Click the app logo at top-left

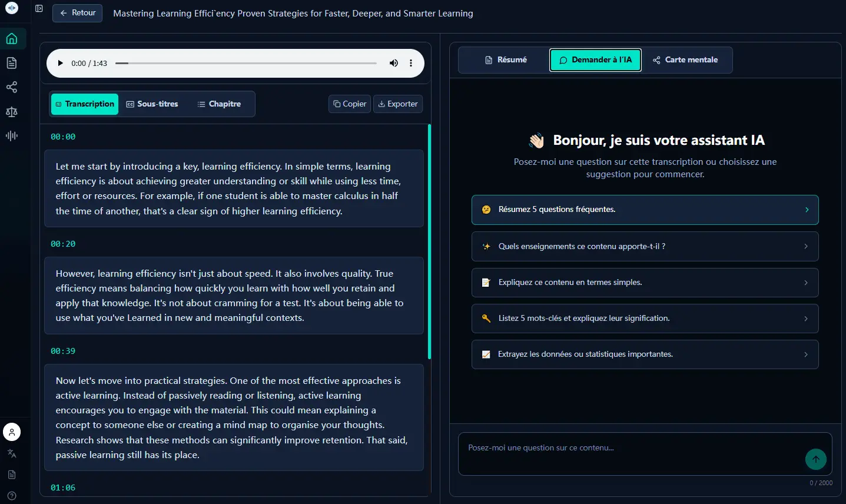click(x=12, y=8)
